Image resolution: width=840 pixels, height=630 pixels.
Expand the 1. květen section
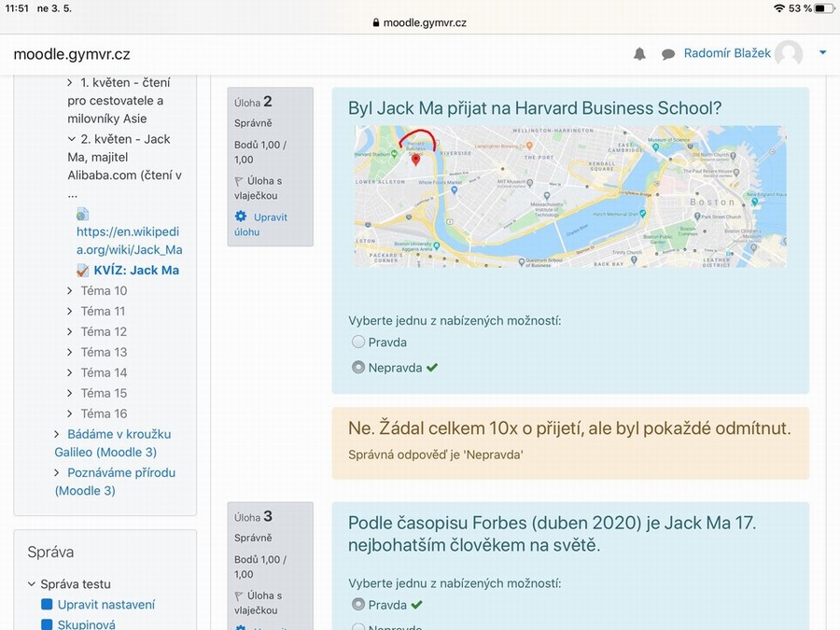click(x=70, y=82)
